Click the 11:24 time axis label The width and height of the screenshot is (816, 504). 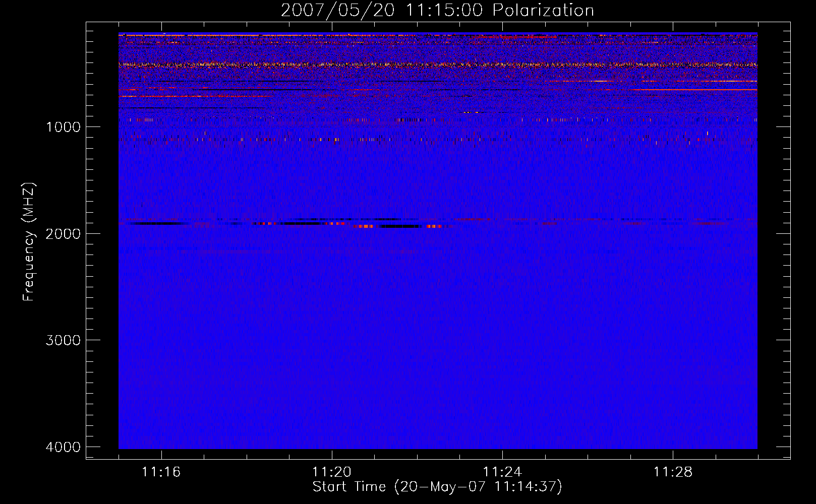[x=502, y=472]
